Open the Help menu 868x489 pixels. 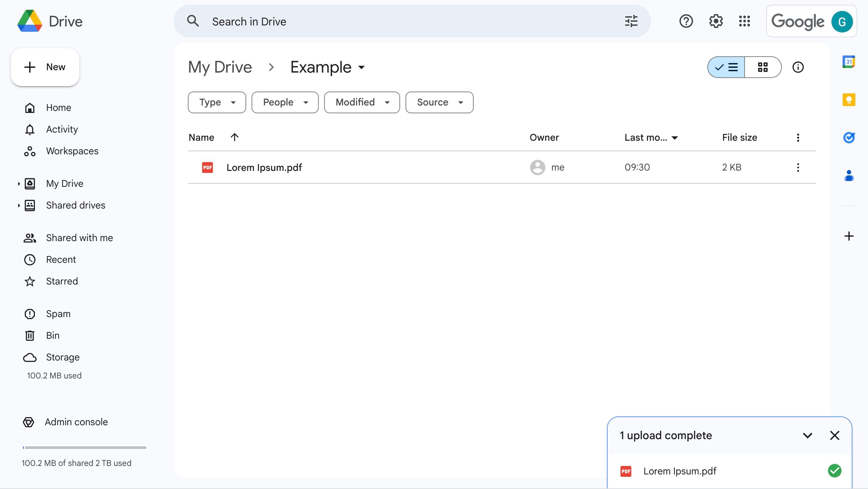686,21
